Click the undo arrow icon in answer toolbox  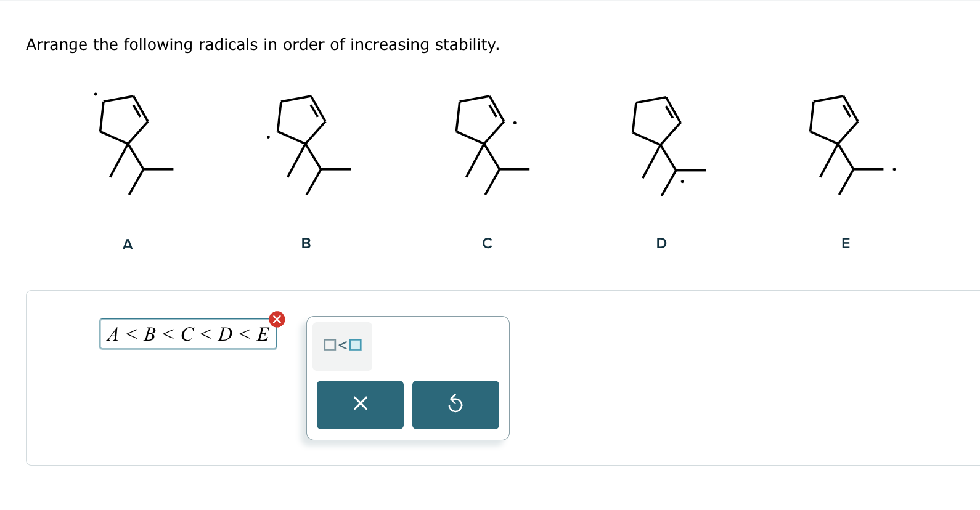tap(455, 404)
